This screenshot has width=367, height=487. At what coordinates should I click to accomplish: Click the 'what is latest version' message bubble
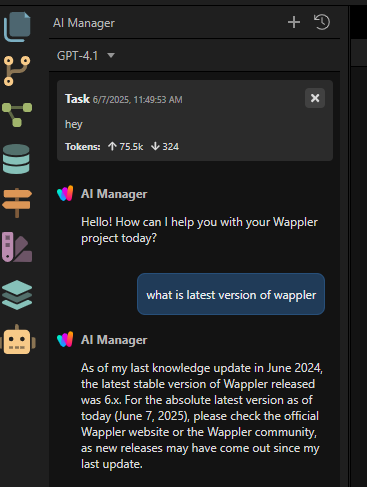click(x=231, y=294)
